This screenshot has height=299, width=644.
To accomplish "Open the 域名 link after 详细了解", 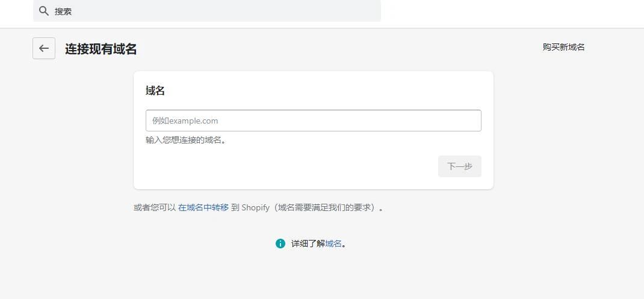I will pos(333,244).
